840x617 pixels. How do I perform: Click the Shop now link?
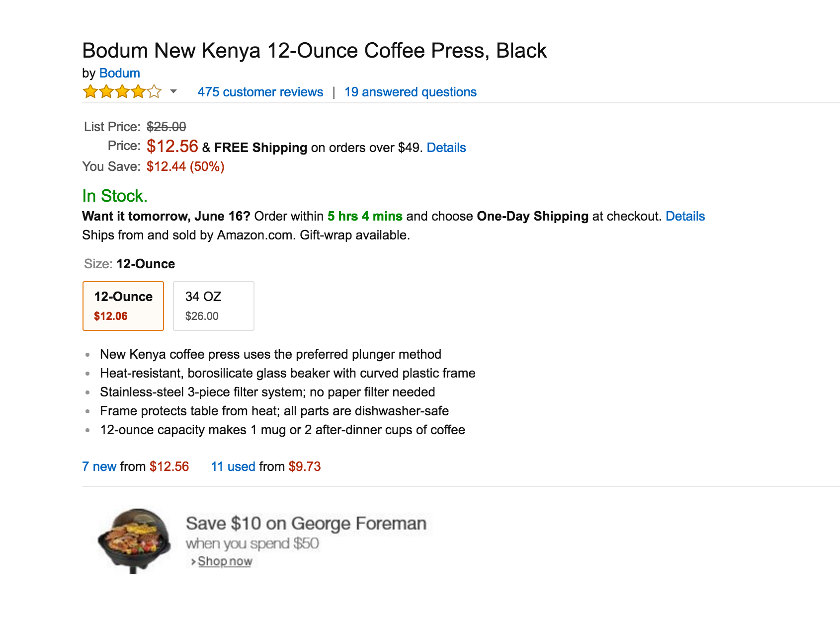pos(225,561)
